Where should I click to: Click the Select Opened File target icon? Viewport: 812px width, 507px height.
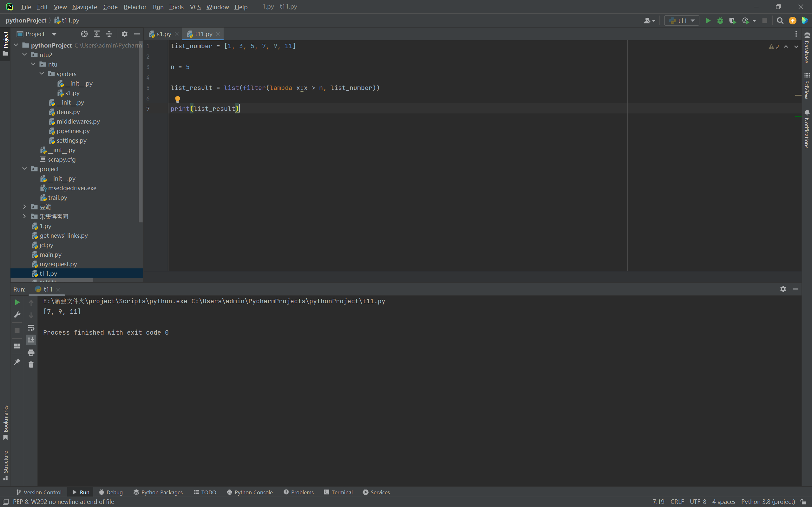click(84, 34)
